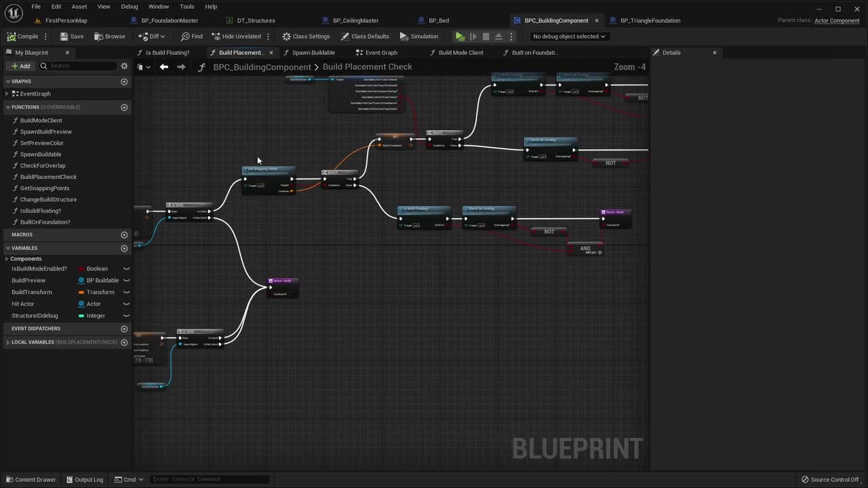Screen dimensions: 868x488
Task: Open the Spawn Buildable graph tab
Action: tap(313, 52)
